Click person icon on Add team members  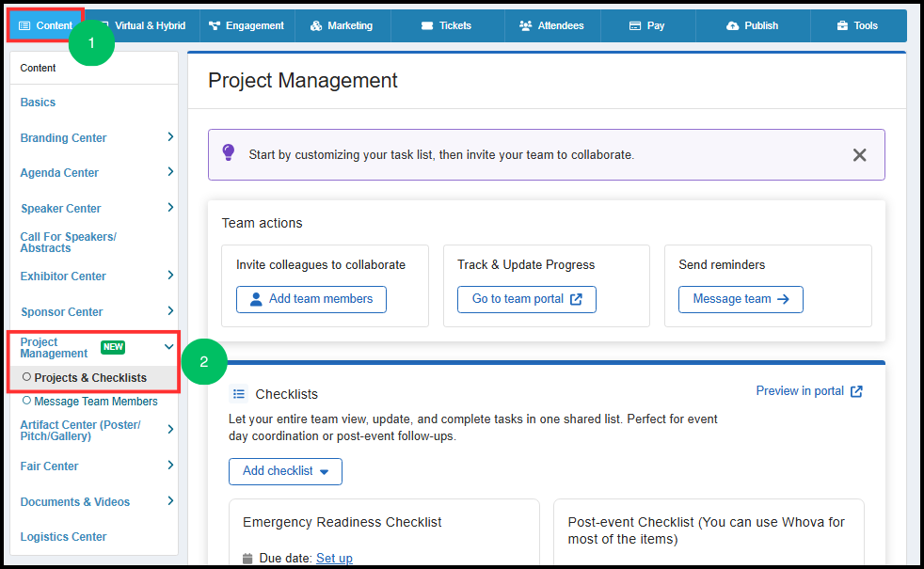256,299
